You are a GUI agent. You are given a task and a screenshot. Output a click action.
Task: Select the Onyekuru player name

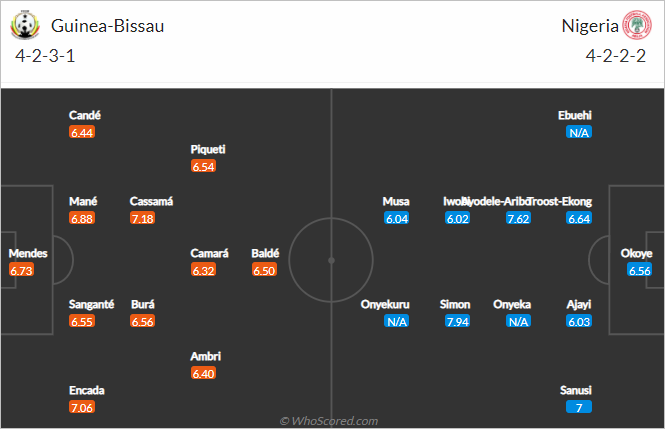(385, 304)
